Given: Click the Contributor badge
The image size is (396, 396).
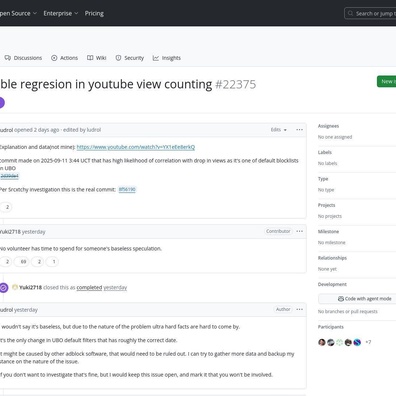Looking at the screenshot, I should (x=278, y=231).
